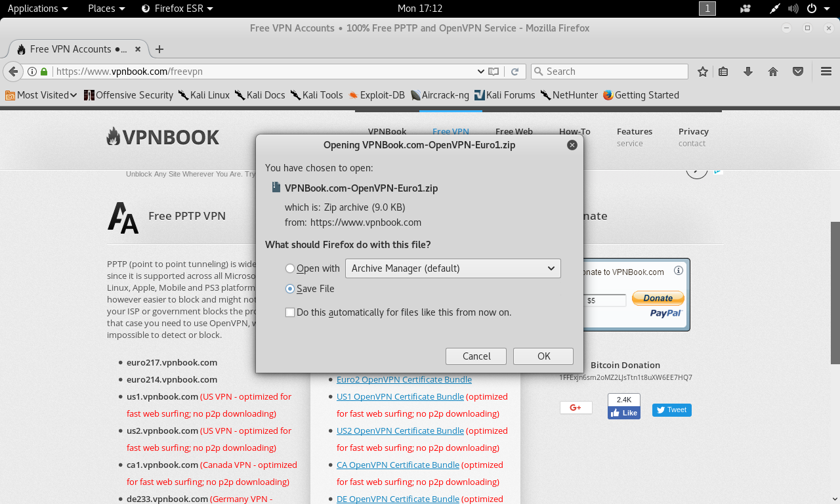Click the Twitter Tweet button
This screenshot has height=504, width=840.
[x=671, y=409]
